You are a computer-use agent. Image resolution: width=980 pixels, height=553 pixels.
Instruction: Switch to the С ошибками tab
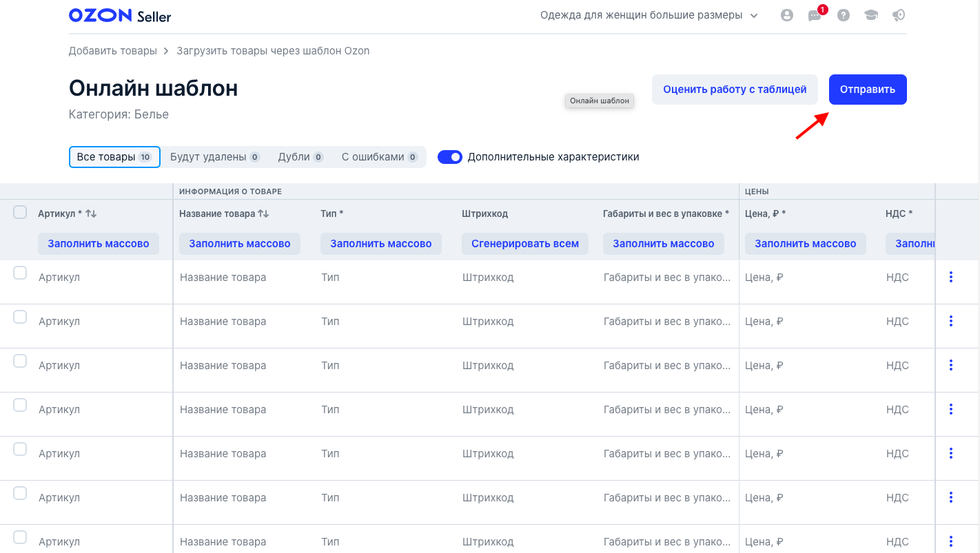[380, 157]
